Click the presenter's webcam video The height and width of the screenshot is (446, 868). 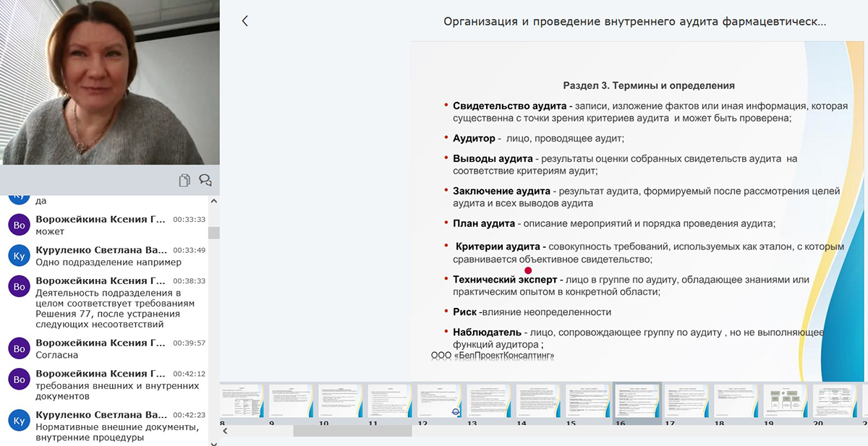coord(110,82)
